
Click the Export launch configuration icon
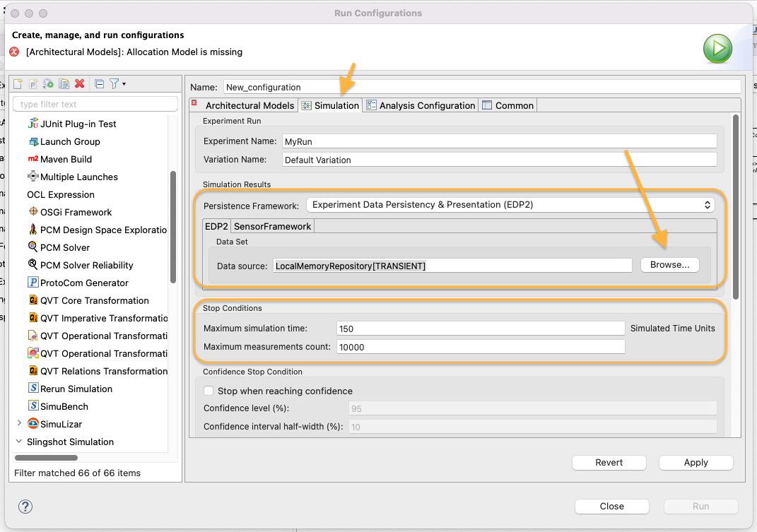tap(48, 84)
